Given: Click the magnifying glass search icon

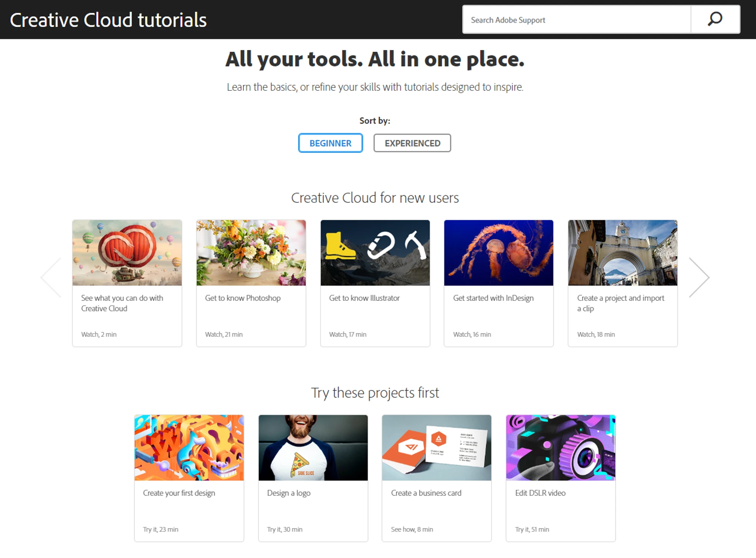Looking at the screenshot, I should pyautogui.click(x=715, y=19).
